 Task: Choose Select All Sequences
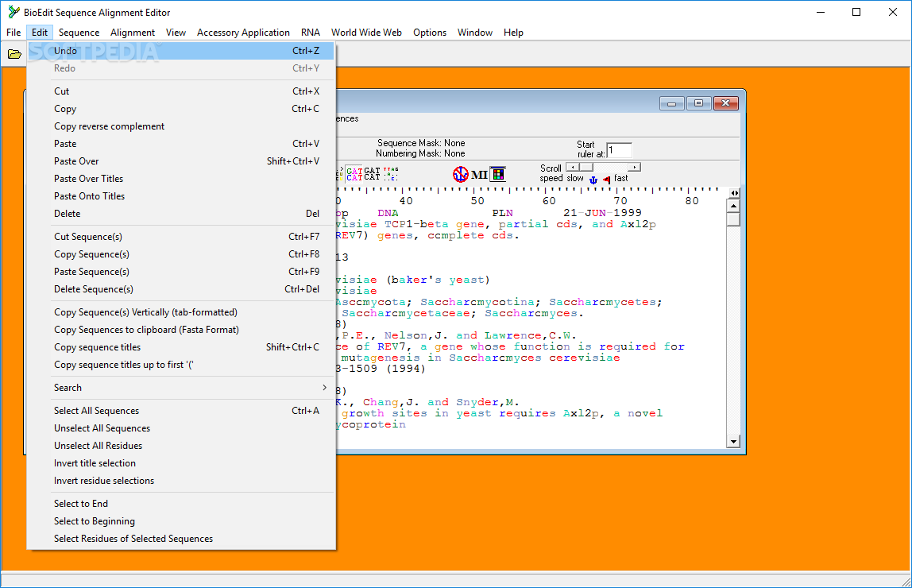(x=181, y=411)
